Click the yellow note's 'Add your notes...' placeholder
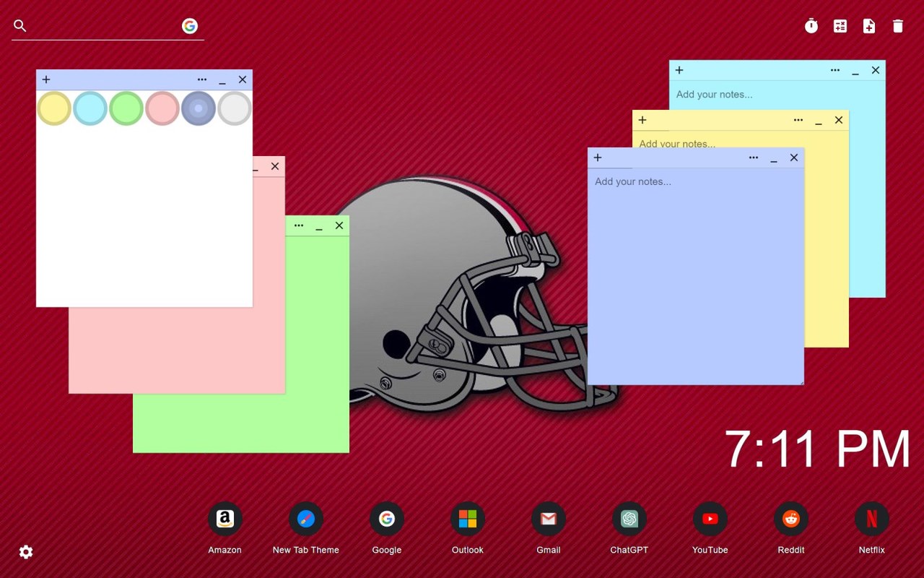924x578 pixels. [x=677, y=143]
